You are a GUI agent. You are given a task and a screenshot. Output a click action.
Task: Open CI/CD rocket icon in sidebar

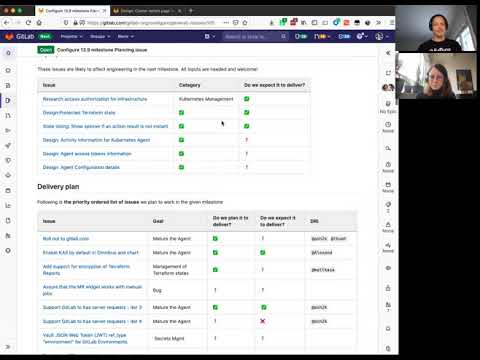[8, 145]
